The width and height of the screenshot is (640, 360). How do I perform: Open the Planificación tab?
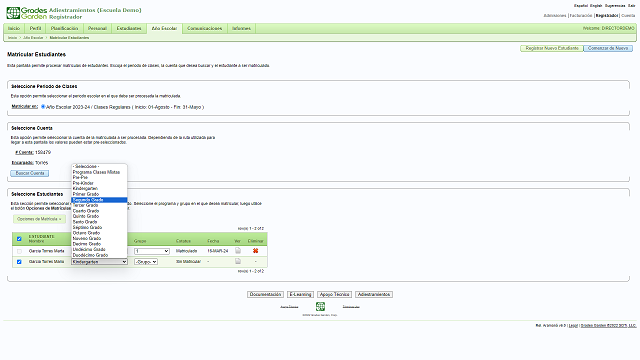pos(64,29)
